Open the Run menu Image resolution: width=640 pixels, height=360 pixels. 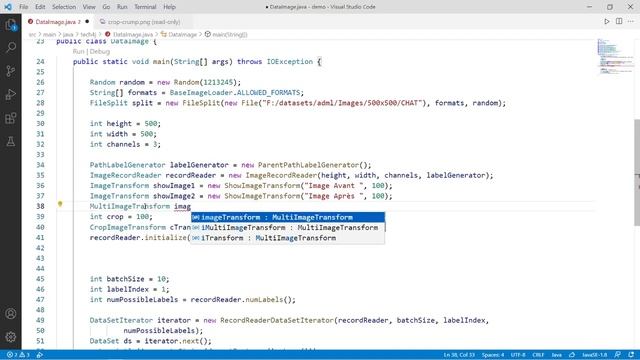click(x=122, y=7)
